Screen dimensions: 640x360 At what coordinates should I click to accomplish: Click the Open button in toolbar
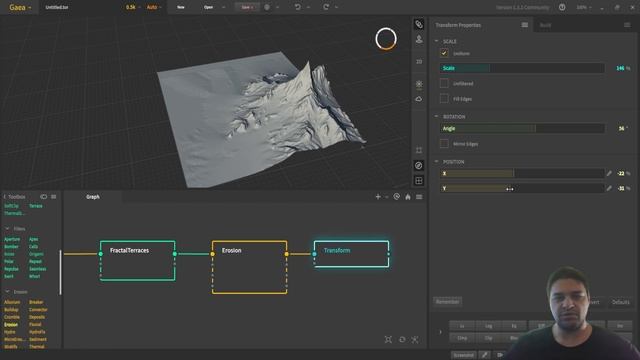tap(208, 7)
